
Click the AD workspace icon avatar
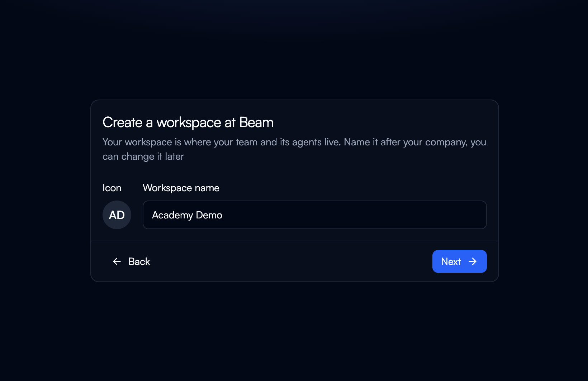[x=117, y=215]
